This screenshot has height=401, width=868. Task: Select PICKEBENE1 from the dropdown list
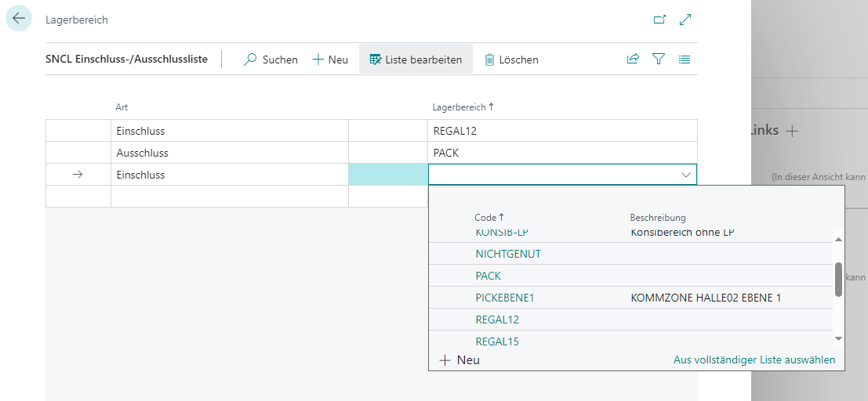pyautogui.click(x=504, y=298)
